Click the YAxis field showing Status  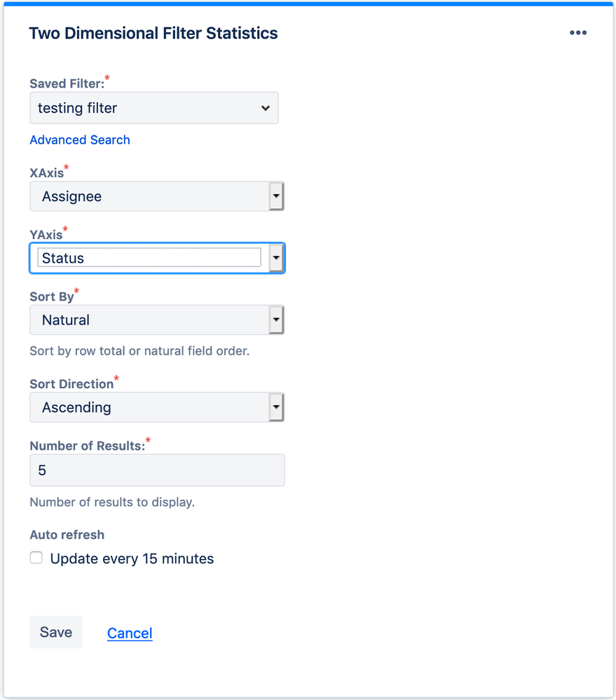149,258
